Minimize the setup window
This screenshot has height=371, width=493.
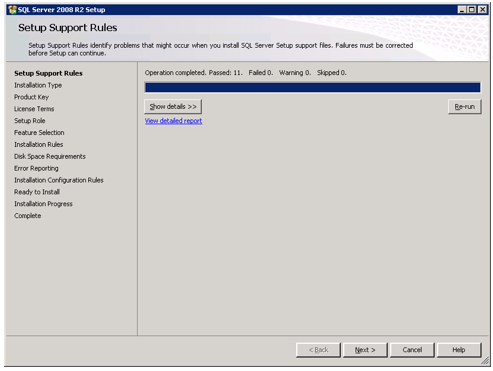[x=462, y=10]
